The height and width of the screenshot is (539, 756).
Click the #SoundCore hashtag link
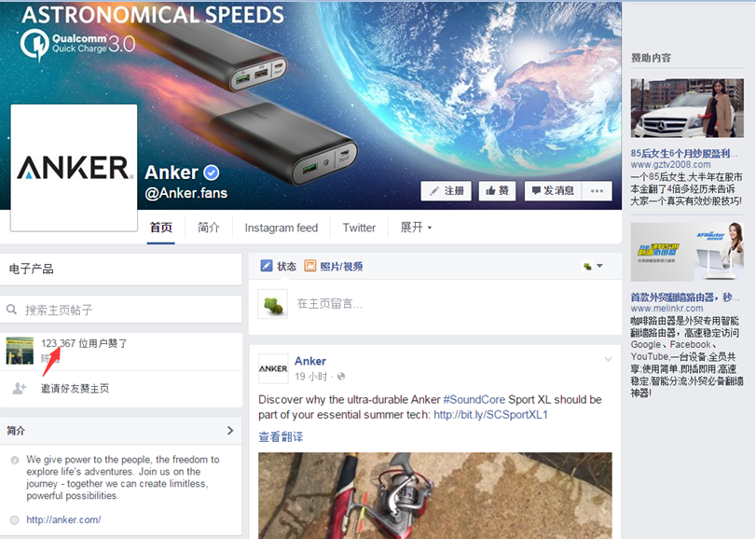coord(474,400)
